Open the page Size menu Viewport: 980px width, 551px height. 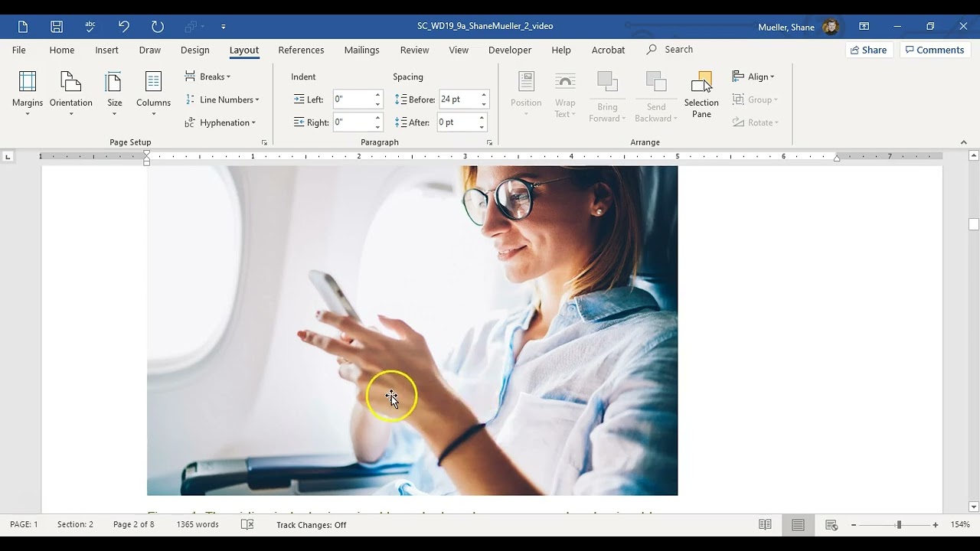pyautogui.click(x=115, y=94)
